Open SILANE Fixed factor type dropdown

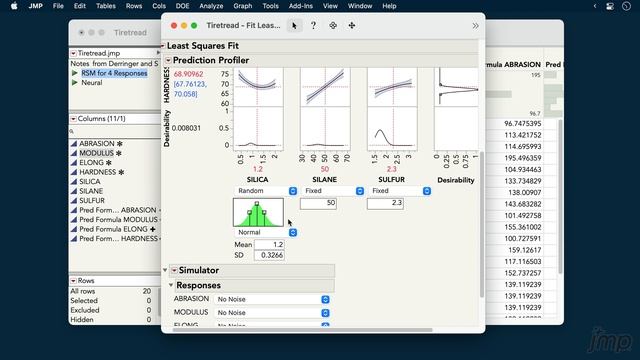[x=333, y=191]
